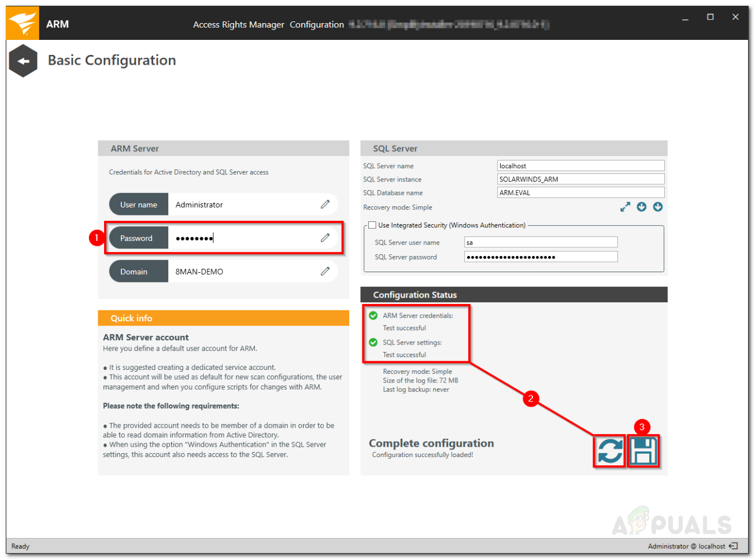
Task: Click green check beside SQL Server settings
Action: click(x=373, y=342)
